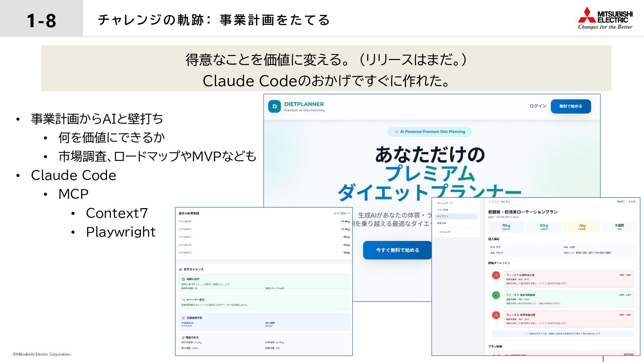
Task: Click the フェーズ1 低糖質導入期 card
Action: click(x=569, y=279)
